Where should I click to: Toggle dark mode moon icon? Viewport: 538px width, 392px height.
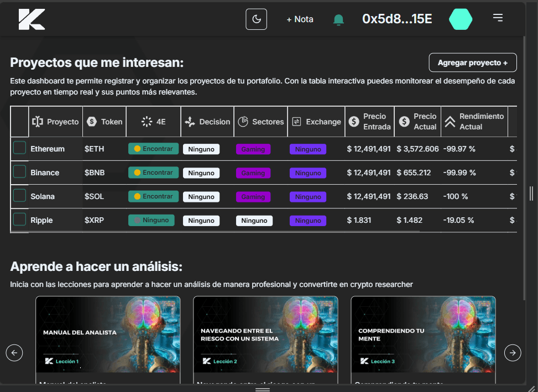[x=257, y=19]
